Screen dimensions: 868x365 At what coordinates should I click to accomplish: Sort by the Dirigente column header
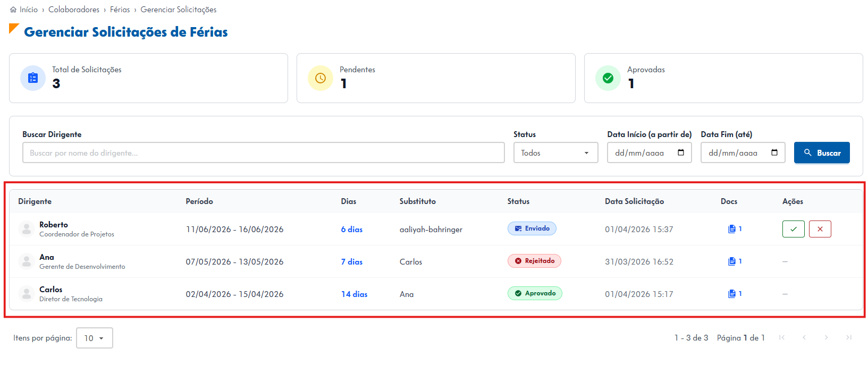pyautogui.click(x=35, y=201)
